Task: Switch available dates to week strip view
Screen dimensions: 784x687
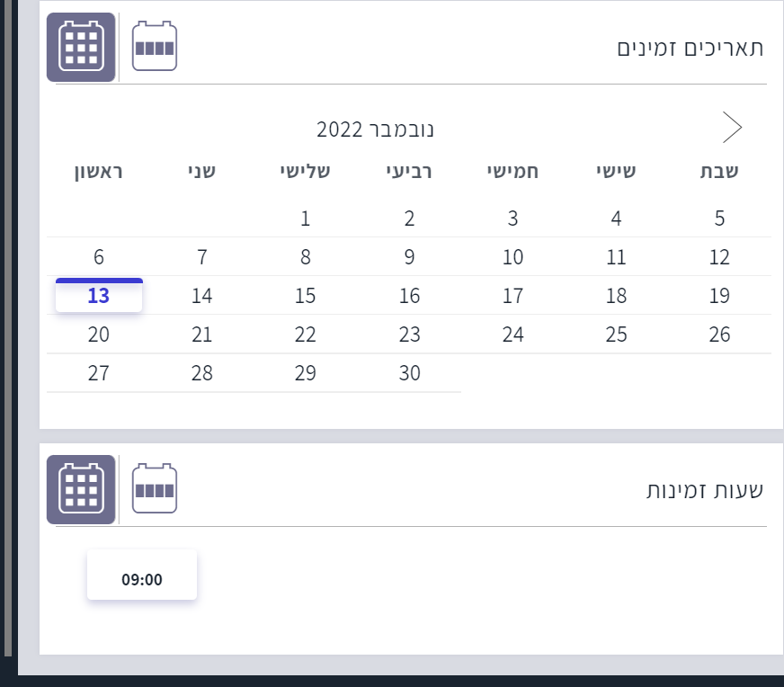Action: 155,47
